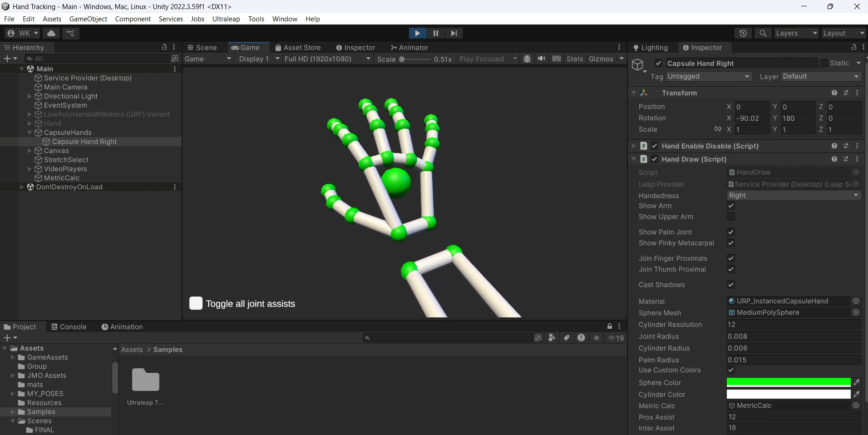Image resolution: width=868 pixels, height=435 pixels.
Task: Open the Undo History icon
Action: [x=743, y=33]
